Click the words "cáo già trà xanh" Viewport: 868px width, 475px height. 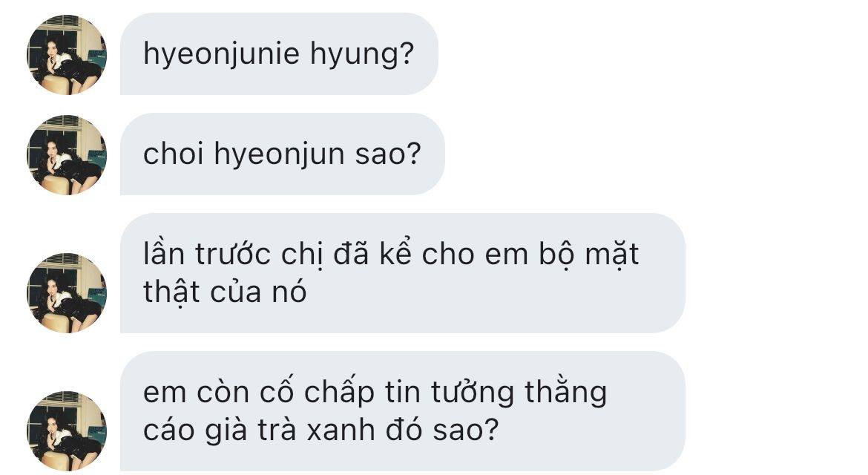pos(259,430)
